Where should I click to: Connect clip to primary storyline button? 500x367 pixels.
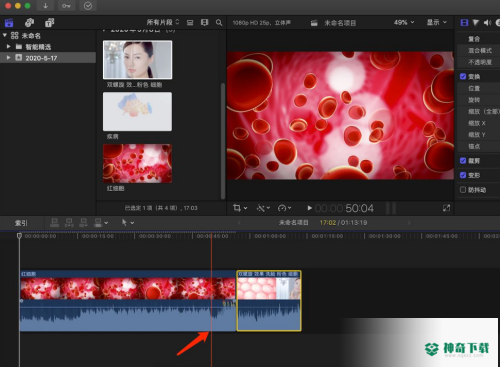pos(54,223)
